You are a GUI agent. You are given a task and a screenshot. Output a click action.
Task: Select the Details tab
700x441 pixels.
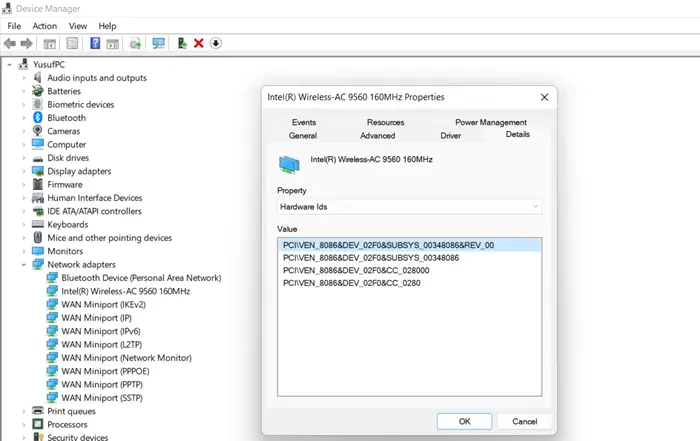518,134
